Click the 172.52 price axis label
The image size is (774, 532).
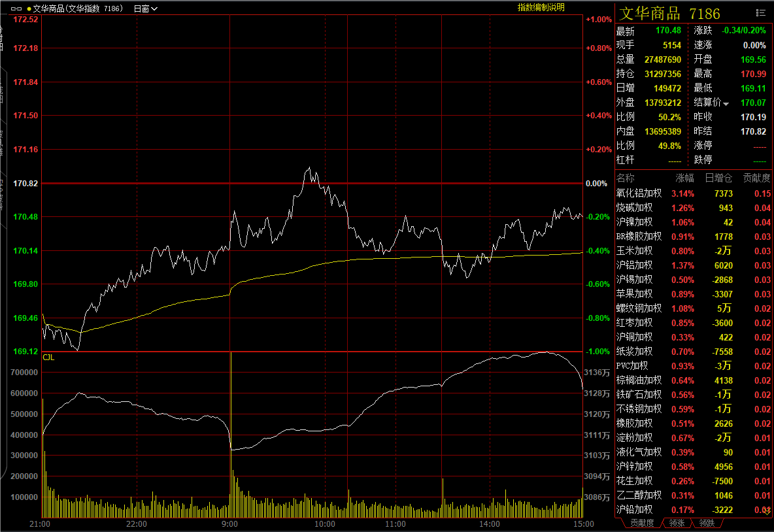[25, 19]
